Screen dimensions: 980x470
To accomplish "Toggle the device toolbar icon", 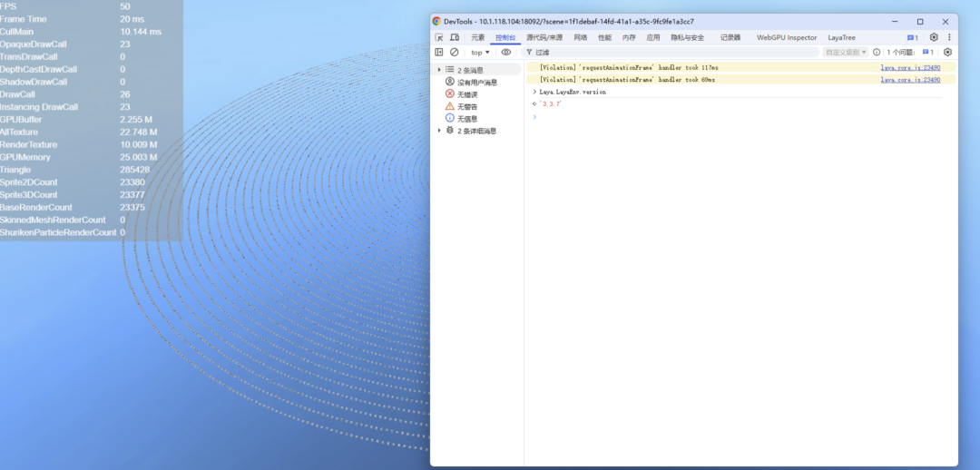I will (455, 37).
